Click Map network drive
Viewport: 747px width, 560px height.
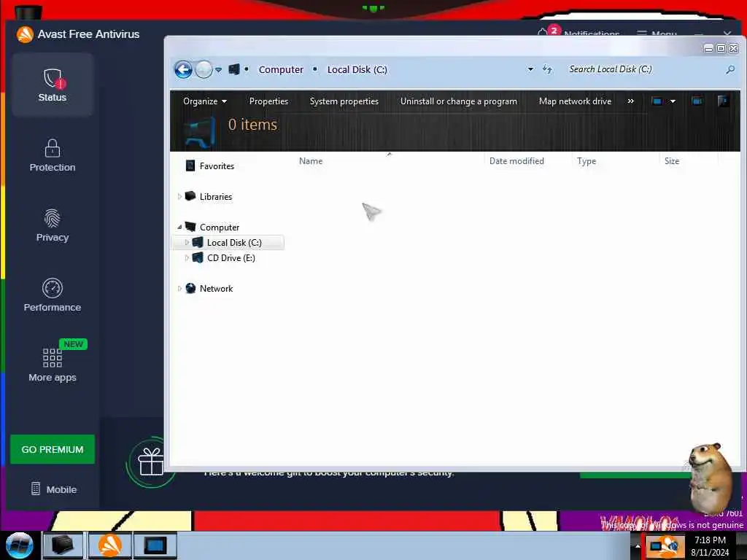coord(575,101)
